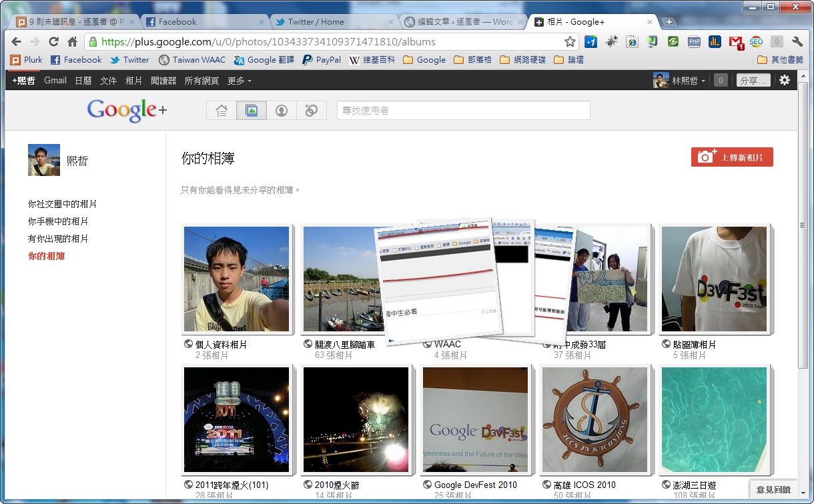This screenshot has width=814, height=504.
Task: Open 其他書籤 bookmarks folder
Action: pyautogui.click(x=781, y=60)
